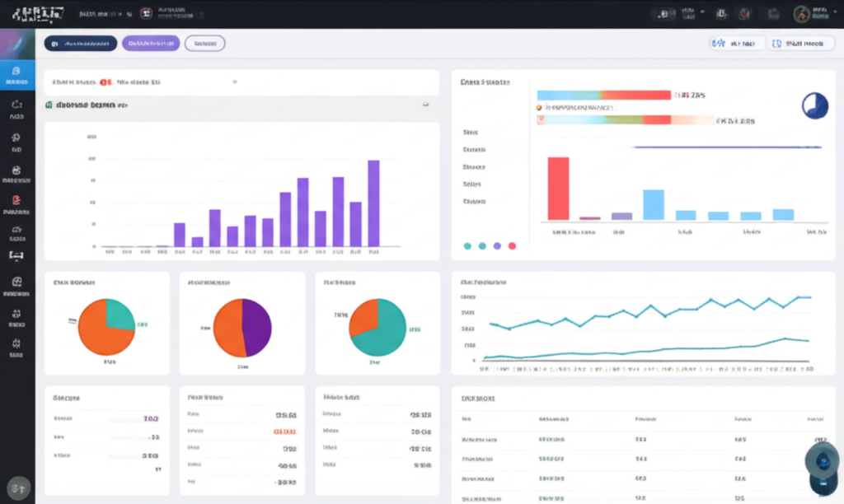Click the round logo icon in top header center

coord(146,13)
